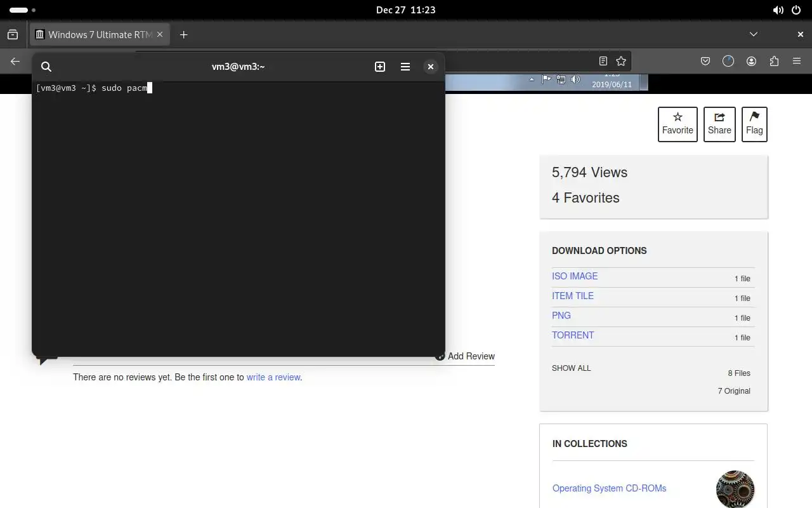Expand the list all tabs chevron
Viewport: 812px width, 508px height.
click(x=754, y=34)
